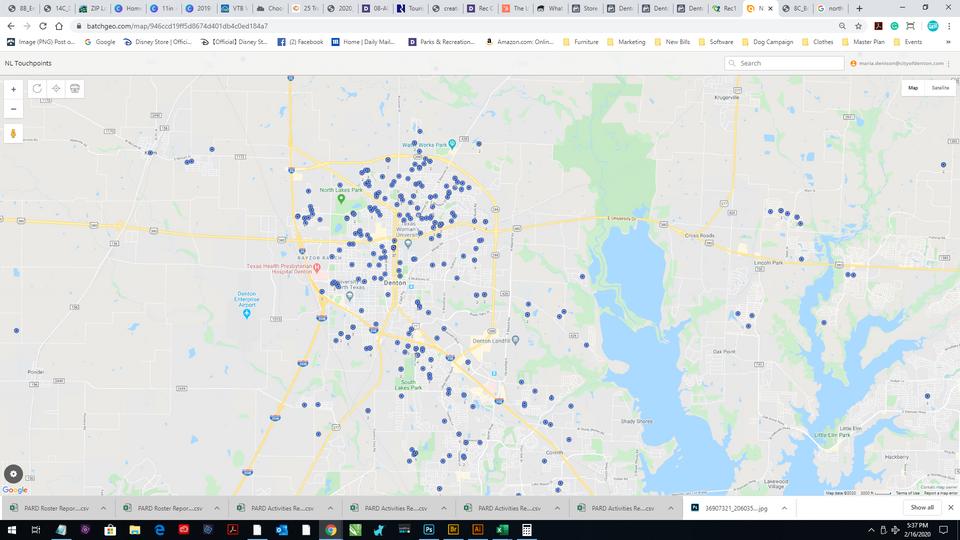Screen dimensions: 960x540
Task: Click the Denton Landfill marker
Action: [x=516, y=340]
